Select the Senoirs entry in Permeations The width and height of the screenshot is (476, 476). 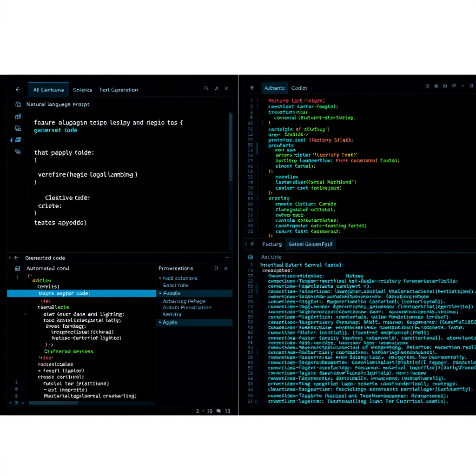coord(172,315)
